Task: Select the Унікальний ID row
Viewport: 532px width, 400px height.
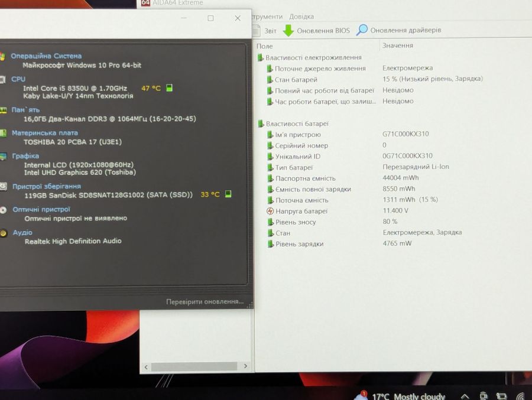Action: tap(294, 157)
